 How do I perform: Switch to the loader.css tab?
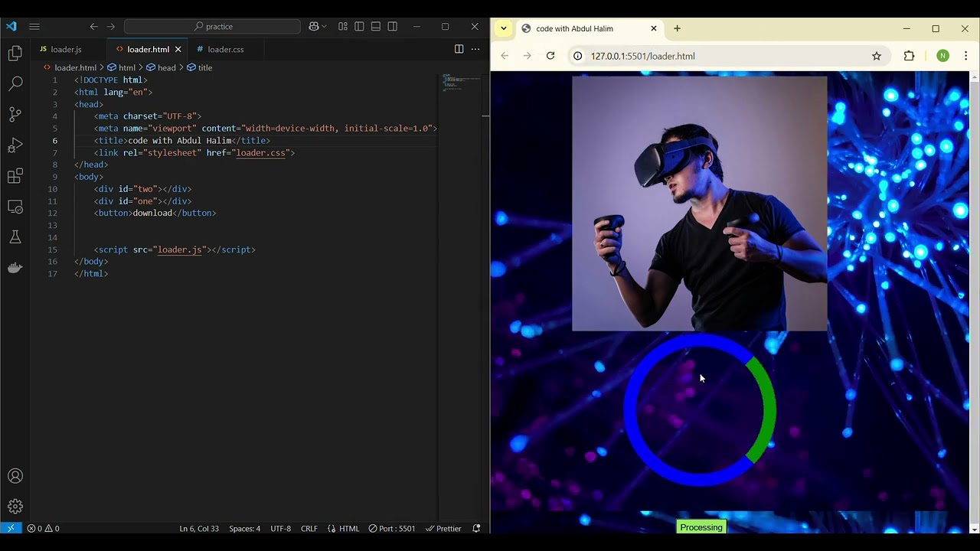click(226, 49)
